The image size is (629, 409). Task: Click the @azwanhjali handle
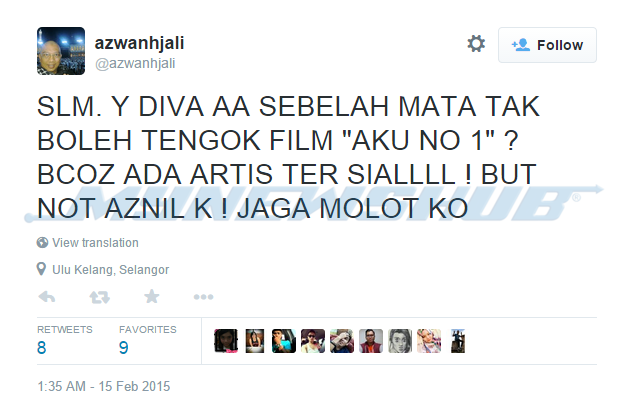(x=135, y=63)
